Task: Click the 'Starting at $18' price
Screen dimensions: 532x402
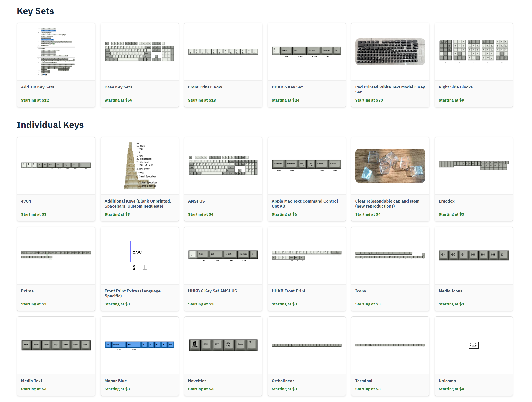Action: pos(202,100)
